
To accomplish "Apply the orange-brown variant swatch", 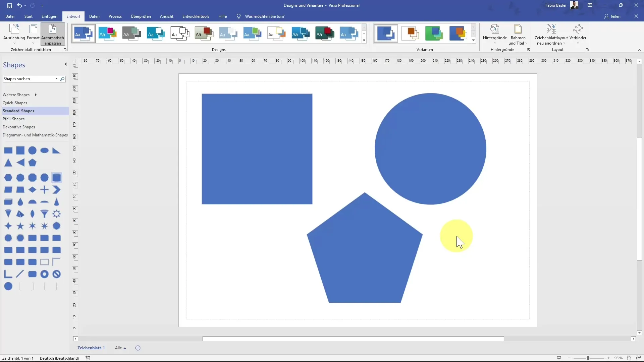I will [x=410, y=34].
